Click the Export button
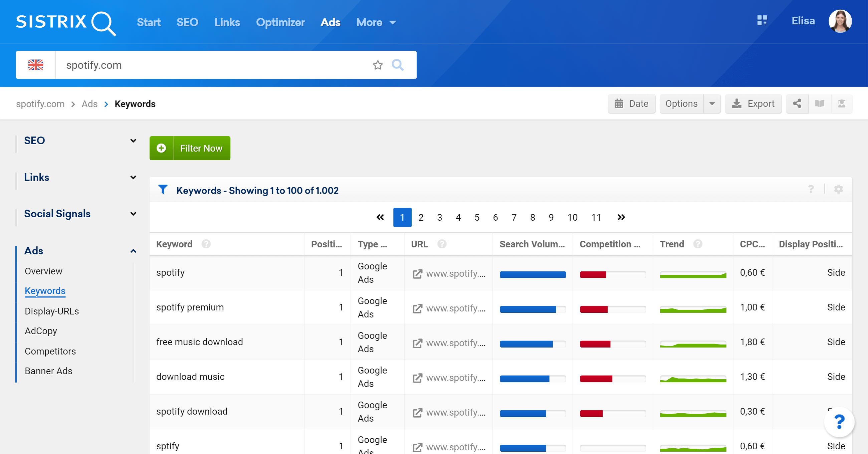This screenshot has height=454, width=868. tap(753, 103)
